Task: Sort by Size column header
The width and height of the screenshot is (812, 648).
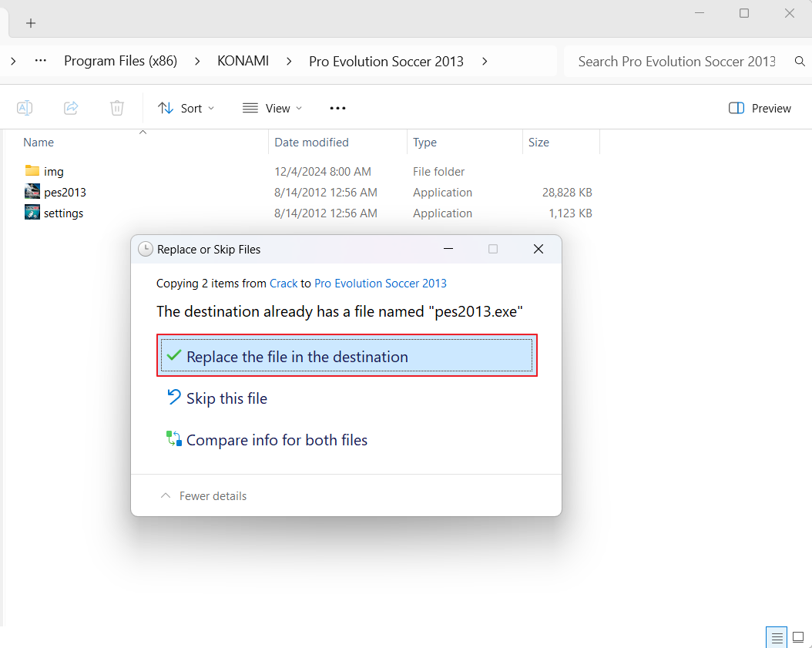Action: click(539, 143)
